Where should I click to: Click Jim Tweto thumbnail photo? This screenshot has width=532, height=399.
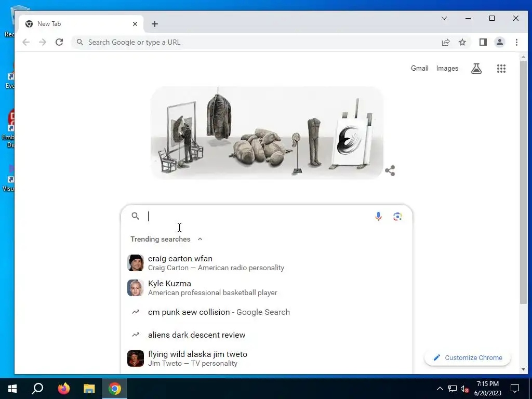[136, 358]
